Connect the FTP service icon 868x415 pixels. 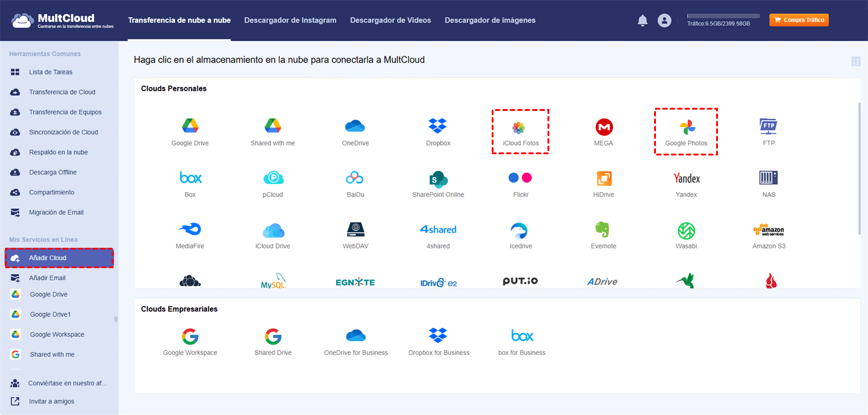click(769, 126)
